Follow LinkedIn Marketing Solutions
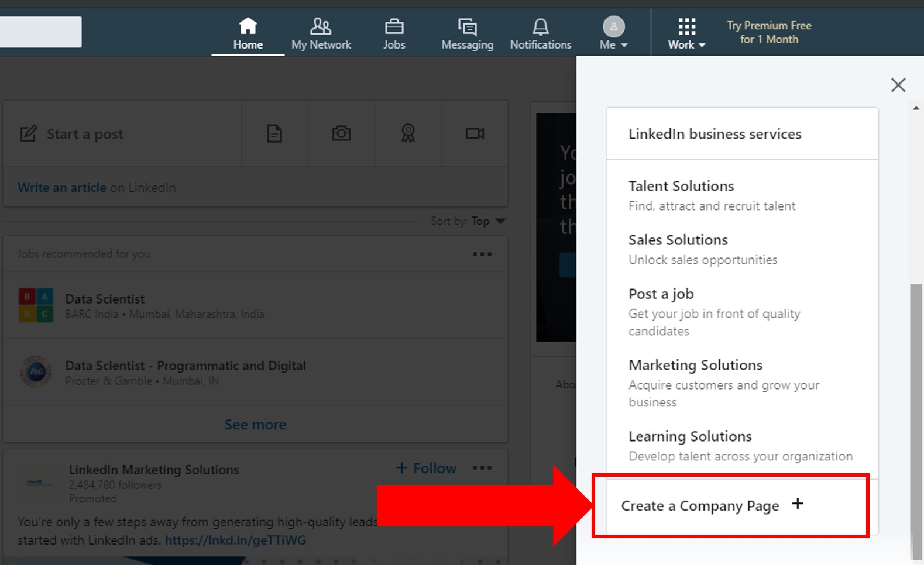Viewport: 924px width, 565px height. [427, 468]
